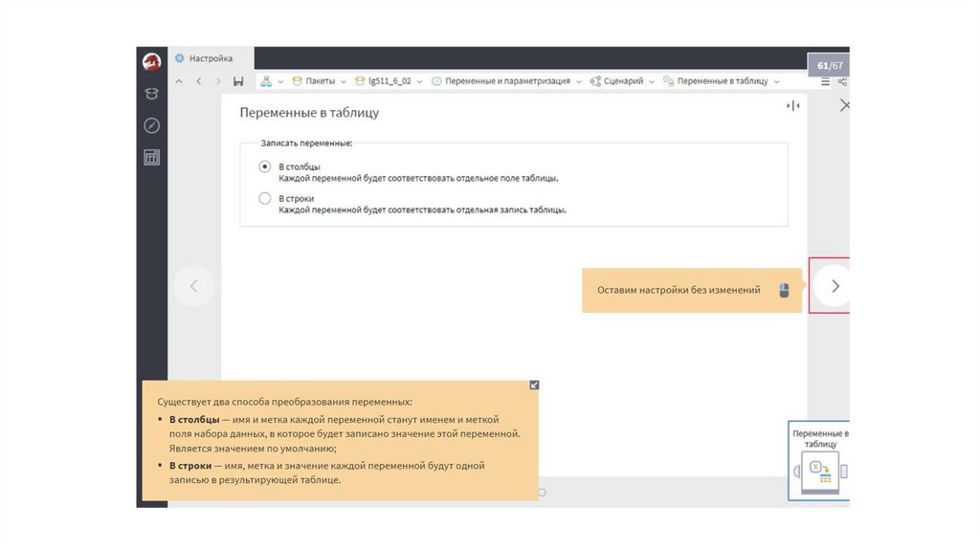Image resolution: width=980 pixels, height=549 pixels.
Task: Go back with the left chevron in the toolbar
Action: click(199, 81)
